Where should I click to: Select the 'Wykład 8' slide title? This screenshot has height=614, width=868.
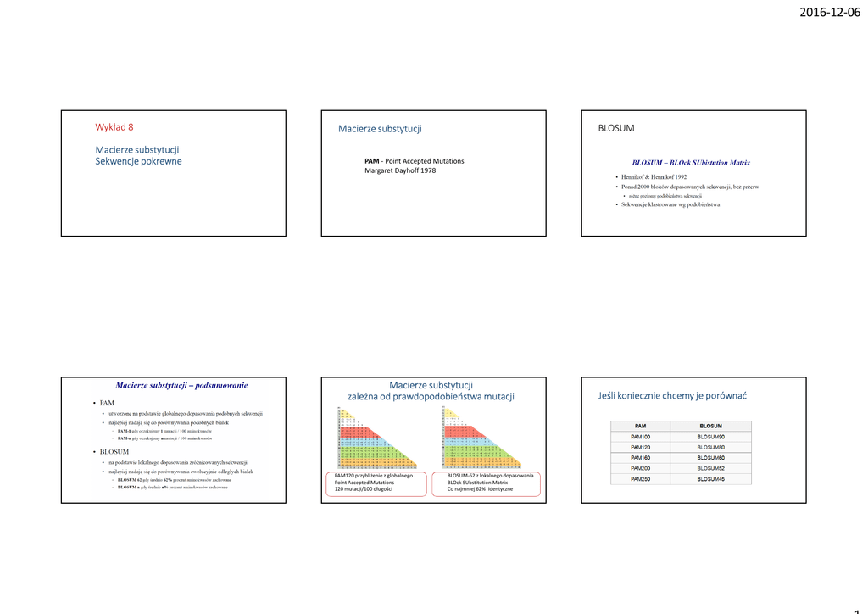pyautogui.click(x=114, y=127)
